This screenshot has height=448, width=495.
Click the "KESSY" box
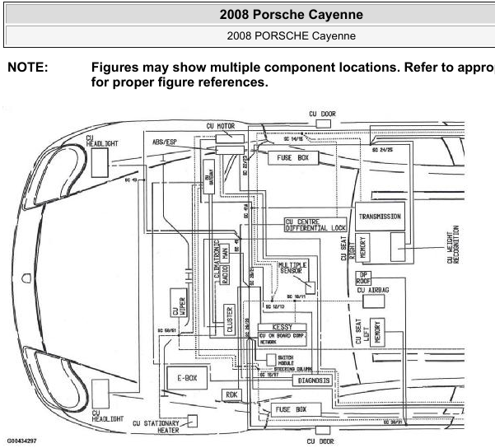click(282, 327)
